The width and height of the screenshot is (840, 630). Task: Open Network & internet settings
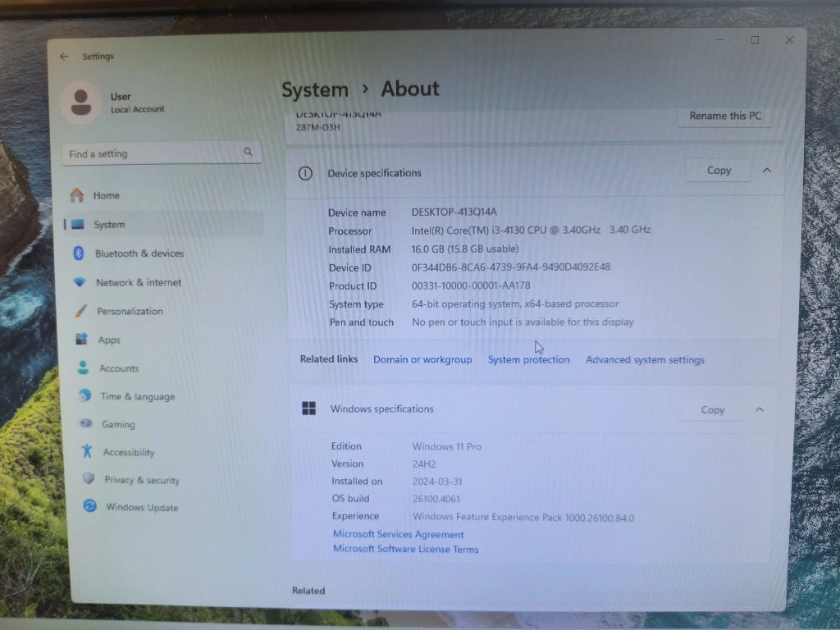(139, 282)
